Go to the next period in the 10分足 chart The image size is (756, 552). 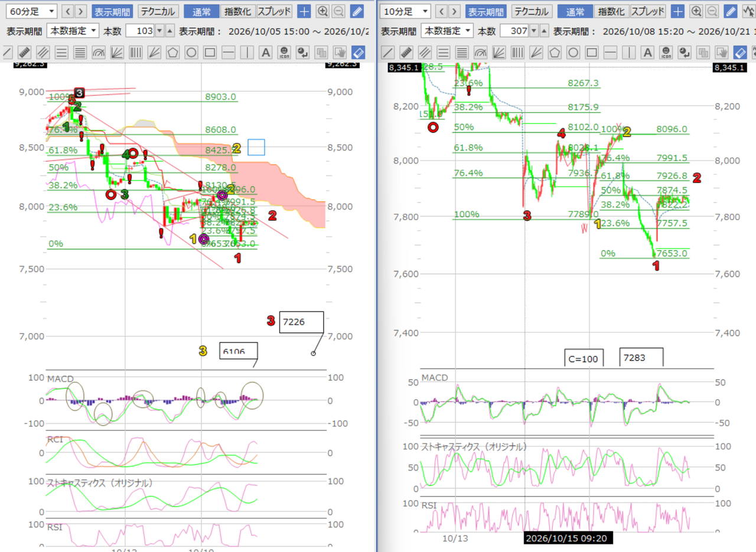click(455, 11)
